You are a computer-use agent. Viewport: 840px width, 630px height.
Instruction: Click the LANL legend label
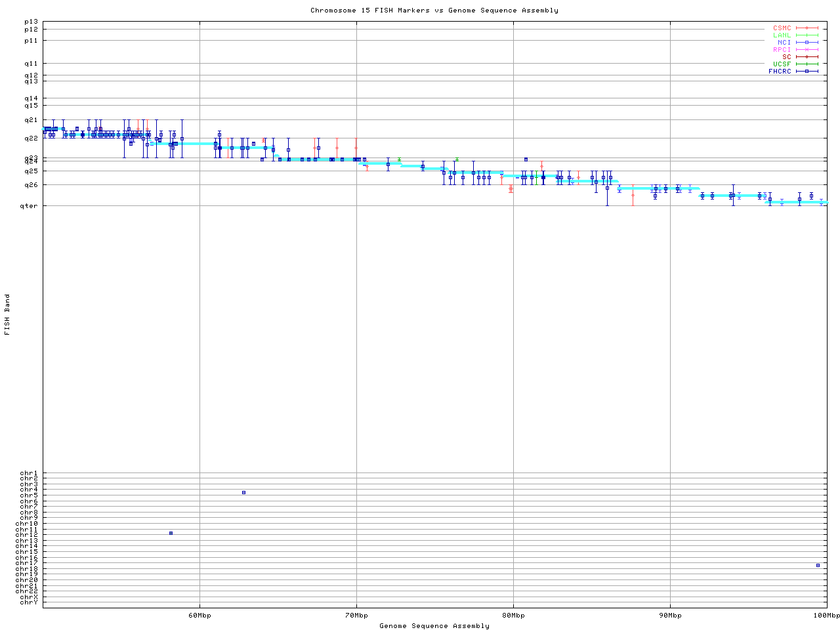pyautogui.click(x=782, y=35)
